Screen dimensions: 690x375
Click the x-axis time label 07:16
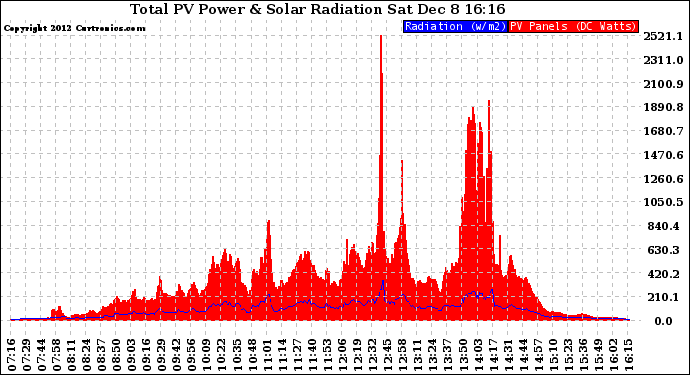tap(12, 354)
